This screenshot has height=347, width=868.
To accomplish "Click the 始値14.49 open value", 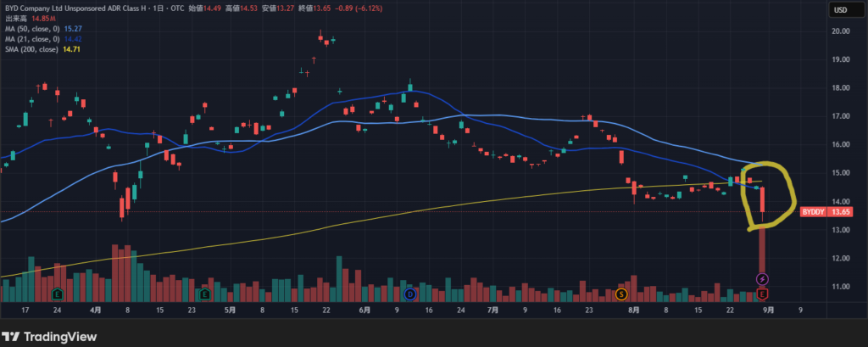I will click(x=206, y=8).
